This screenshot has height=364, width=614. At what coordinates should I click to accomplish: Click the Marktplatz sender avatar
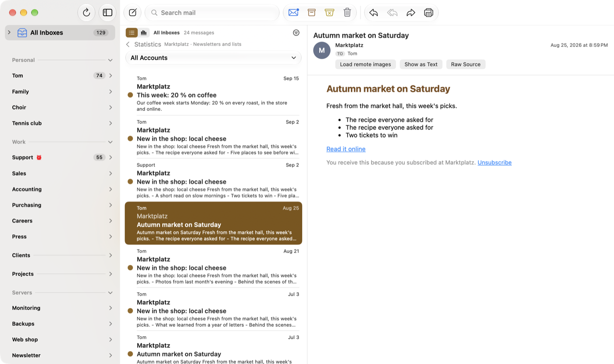coord(322,50)
